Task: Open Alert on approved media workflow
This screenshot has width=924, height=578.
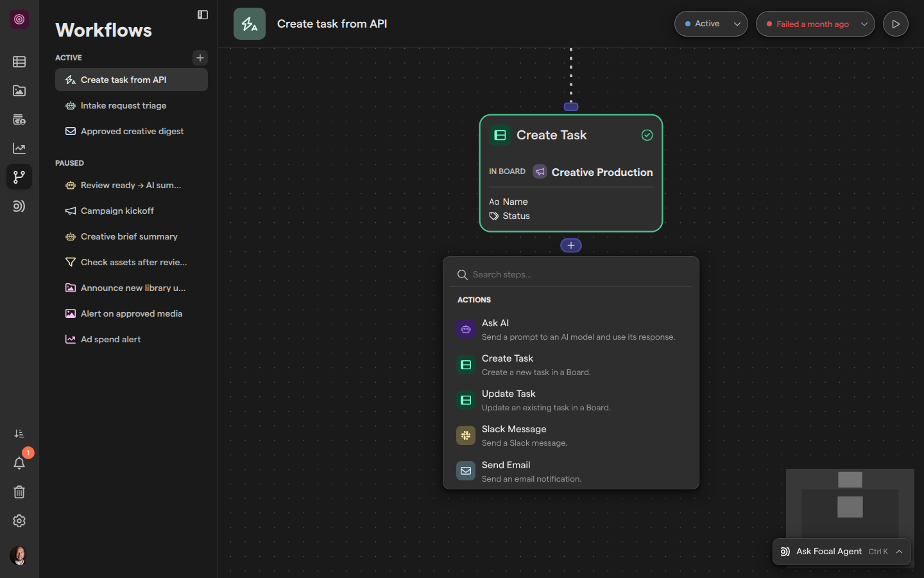Action: [x=132, y=313]
